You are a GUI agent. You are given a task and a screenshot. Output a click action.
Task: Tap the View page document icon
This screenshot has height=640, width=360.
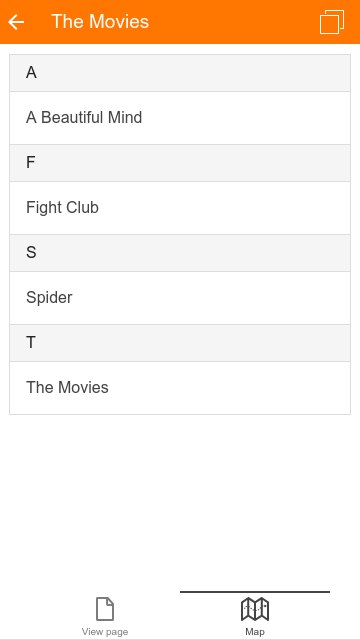click(x=105, y=609)
